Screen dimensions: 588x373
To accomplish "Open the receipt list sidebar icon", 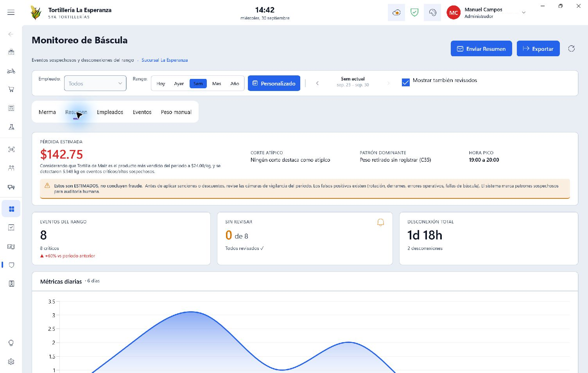I will click(x=11, y=108).
